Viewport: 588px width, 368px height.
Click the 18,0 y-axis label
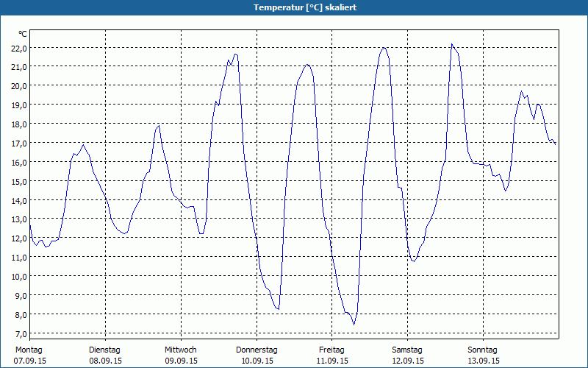pyautogui.click(x=19, y=124)
